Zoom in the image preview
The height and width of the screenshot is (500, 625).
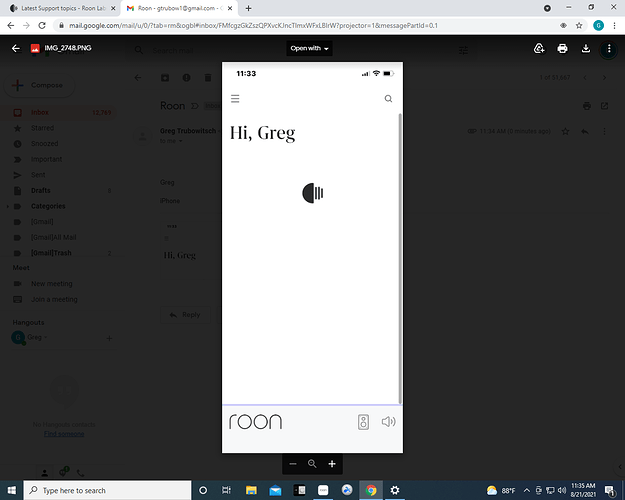(x=332, y=464)
